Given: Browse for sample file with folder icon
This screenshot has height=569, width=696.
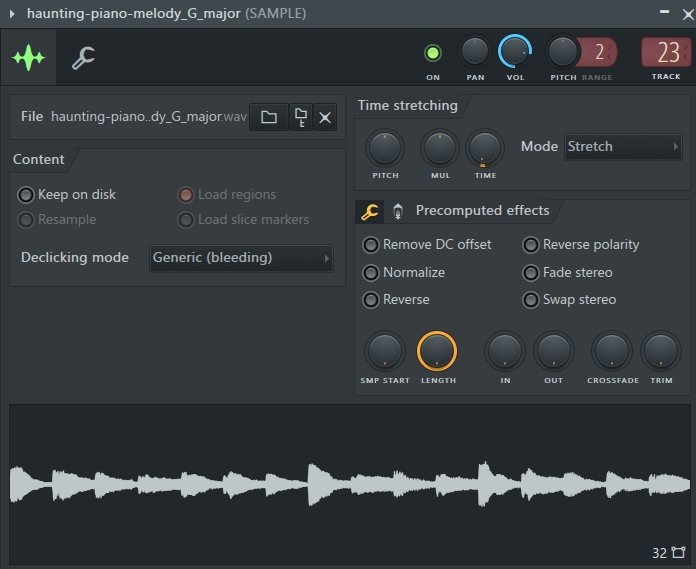Looking at the screenshot, I should pos(269,117).
